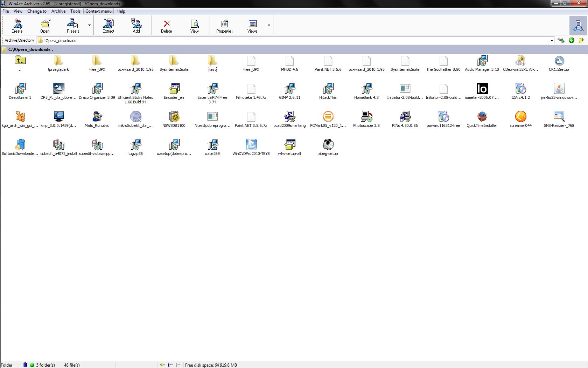The height and width of the screenshot is (368, 588).
Task: Click the Properties toolbar icon
Action: (225, 26)
